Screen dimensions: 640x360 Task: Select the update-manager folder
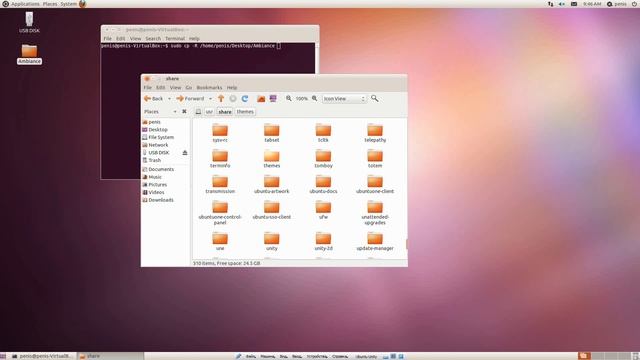375,242
